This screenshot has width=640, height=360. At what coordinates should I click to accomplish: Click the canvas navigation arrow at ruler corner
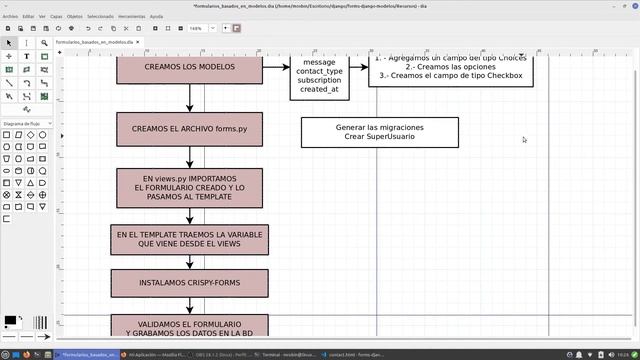click(60, 52)
